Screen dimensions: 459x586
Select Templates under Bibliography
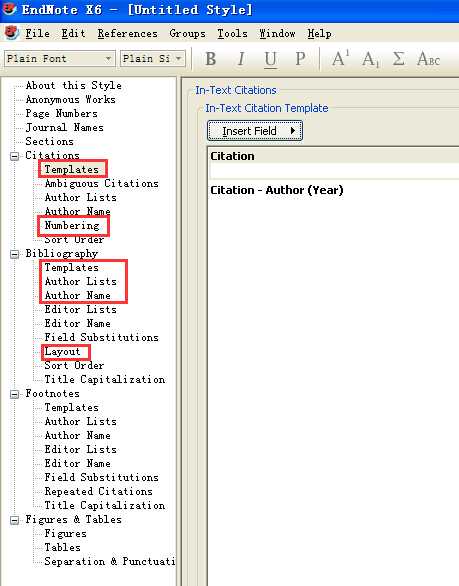click(x=71, y=268)
